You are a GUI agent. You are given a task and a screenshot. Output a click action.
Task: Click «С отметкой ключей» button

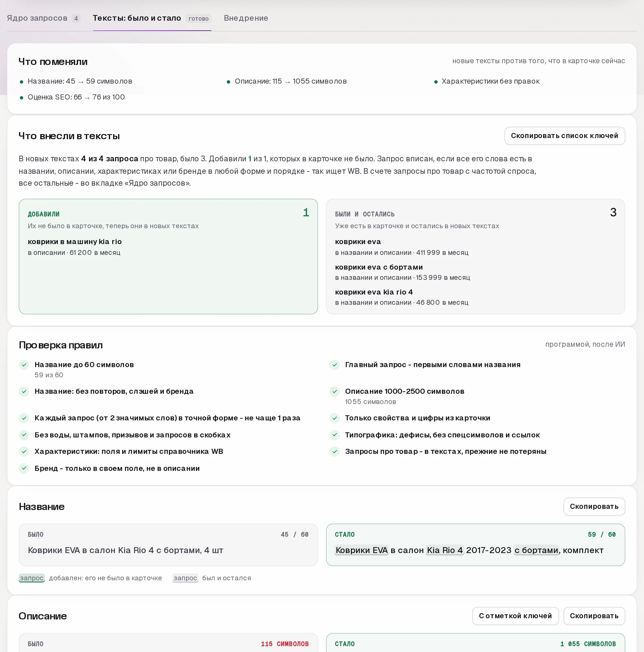point(515,615)
